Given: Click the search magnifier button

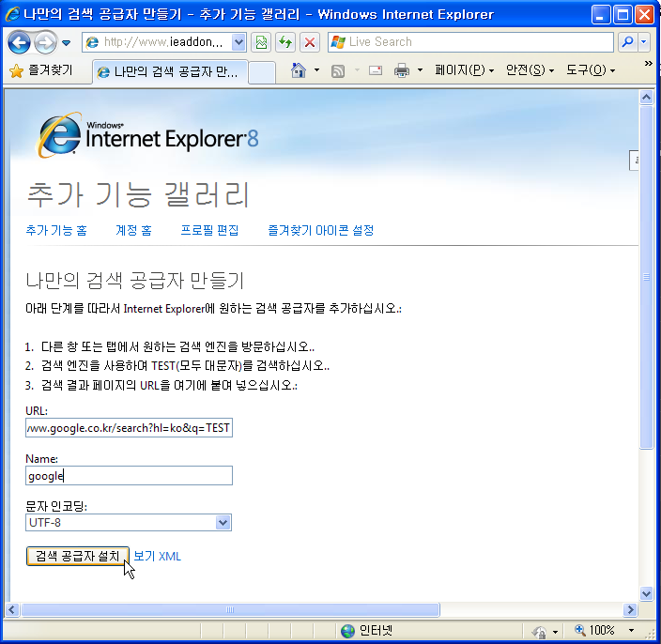Looking at the screenshot, I should (628, 42).
